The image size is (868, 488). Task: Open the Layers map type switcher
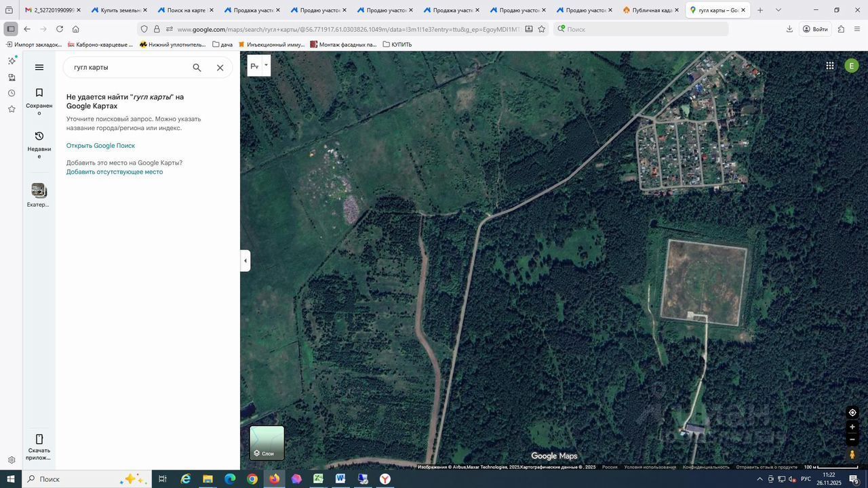click(267, 443)
